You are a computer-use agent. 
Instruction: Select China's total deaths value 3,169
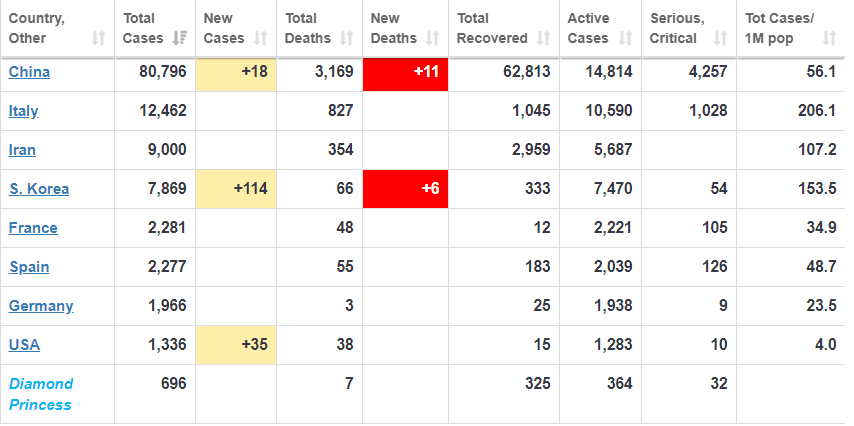[334, 72]
